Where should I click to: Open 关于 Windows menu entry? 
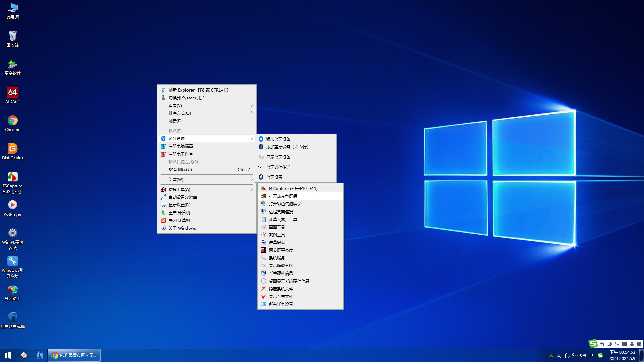pos(207,228)
